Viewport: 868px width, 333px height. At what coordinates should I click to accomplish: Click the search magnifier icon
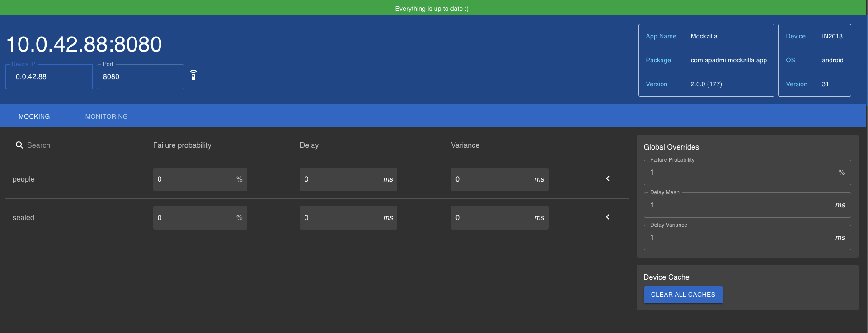click(x=19, y=145)
